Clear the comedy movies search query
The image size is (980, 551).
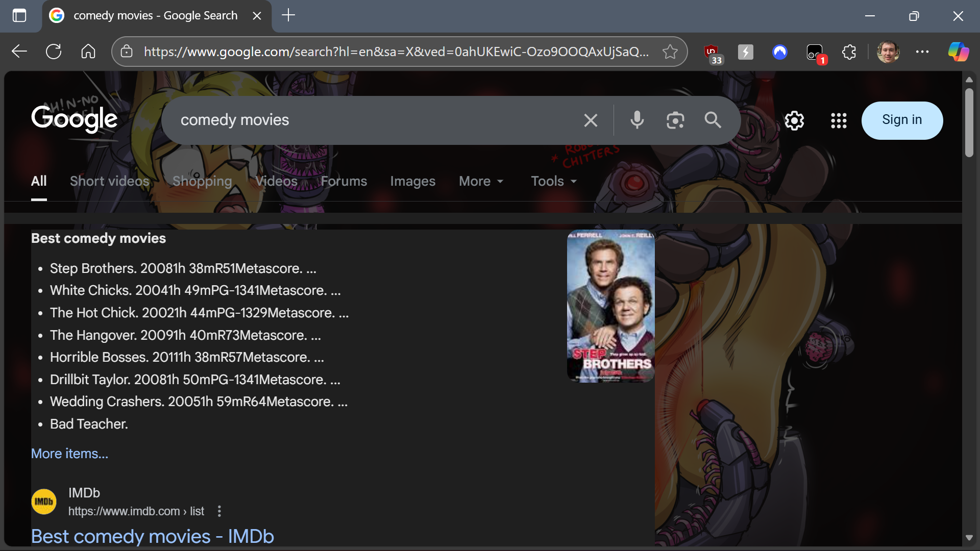pyautogui.click(x=591, y=120)
